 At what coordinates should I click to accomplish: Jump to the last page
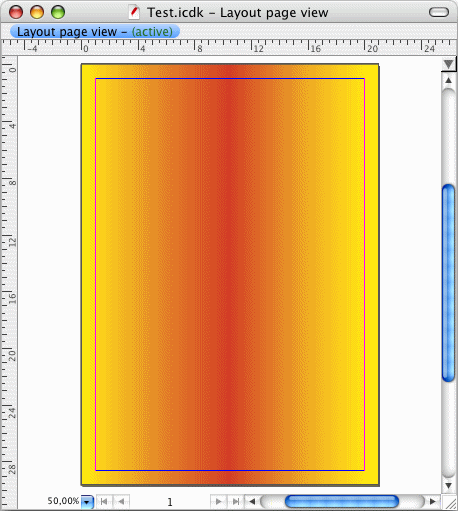(x=236, y=501)
